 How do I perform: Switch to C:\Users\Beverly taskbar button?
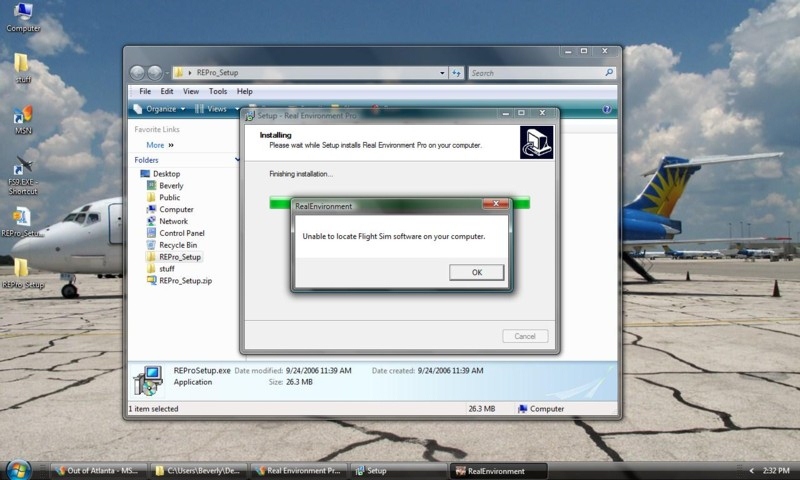(x=199, y=471)
